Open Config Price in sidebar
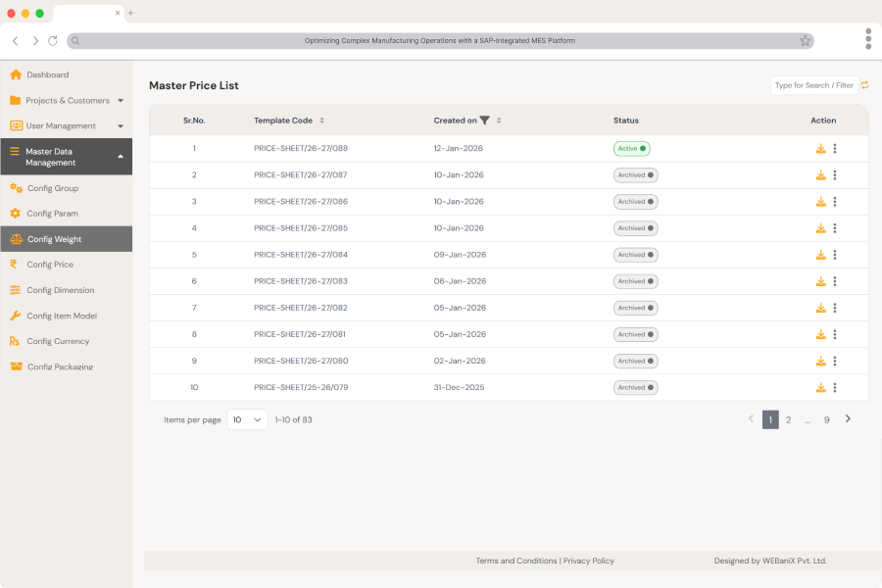The height and width of the screenshot is (588, 882). (50, 265)
